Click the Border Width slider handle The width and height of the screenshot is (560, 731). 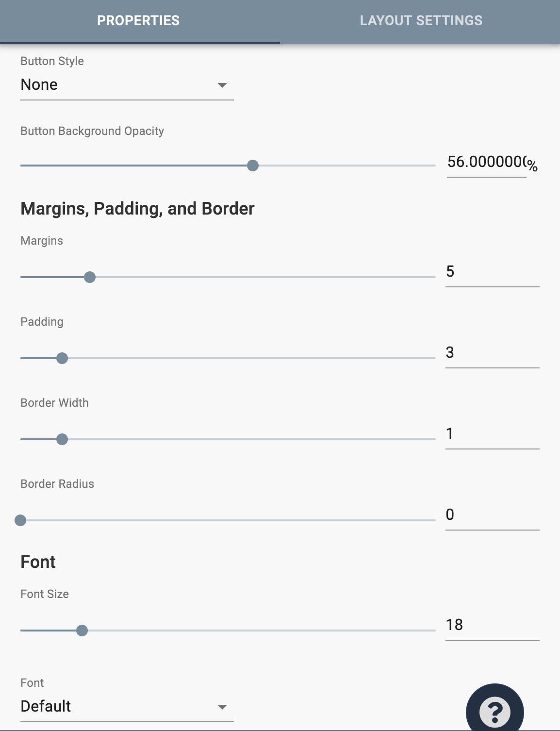tap(62, 439)
